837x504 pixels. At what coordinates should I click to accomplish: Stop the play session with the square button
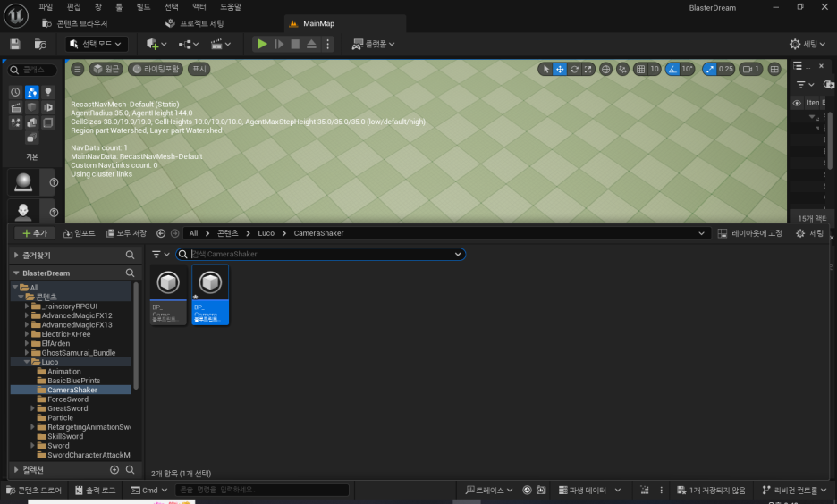(295, 44)
